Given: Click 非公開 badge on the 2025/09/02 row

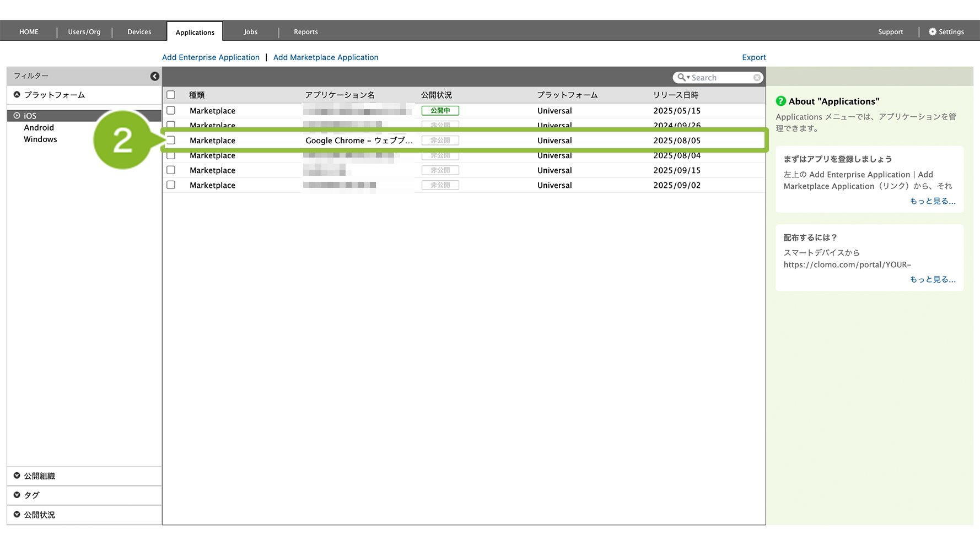Looking at the screenshot, I should click(440, 185).
